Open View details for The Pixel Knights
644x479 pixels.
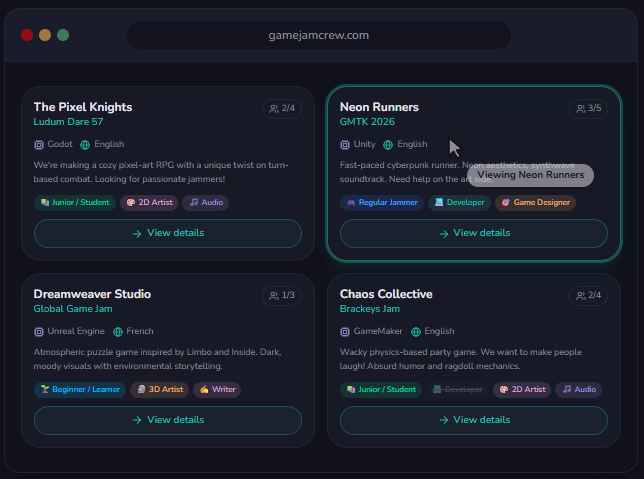pos(167,233)
